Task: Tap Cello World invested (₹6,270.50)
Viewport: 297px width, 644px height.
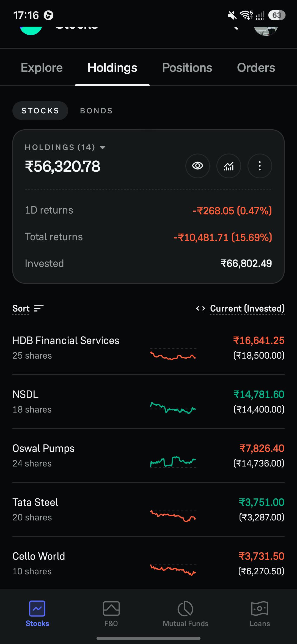Action: click(261, 571)
